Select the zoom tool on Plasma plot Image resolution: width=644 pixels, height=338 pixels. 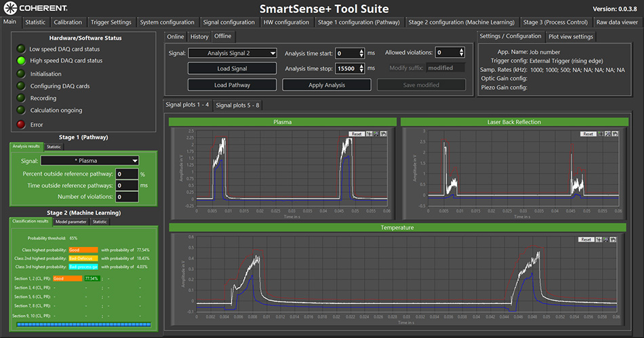tap(376, 134)
